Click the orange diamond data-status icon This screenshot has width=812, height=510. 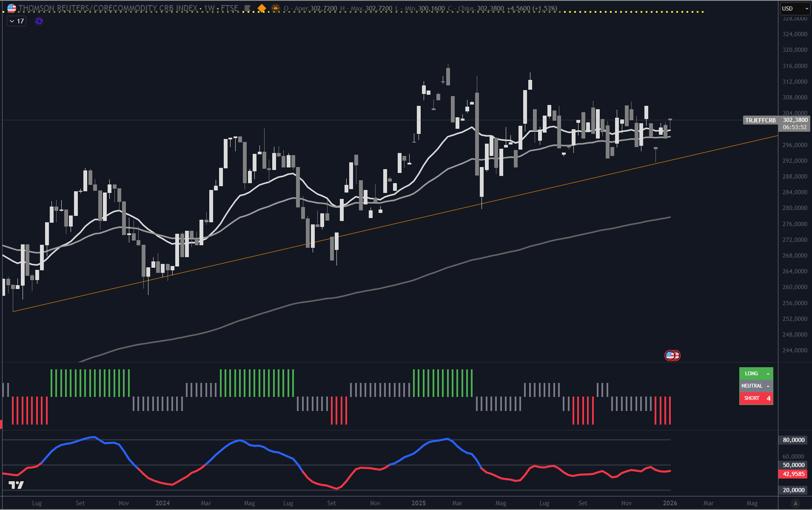[x=262, y=8]
